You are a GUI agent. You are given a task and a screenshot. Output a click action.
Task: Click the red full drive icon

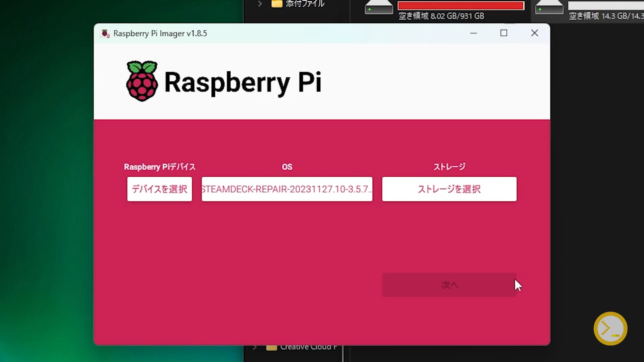pyautogui.click(x=379, y=7)
